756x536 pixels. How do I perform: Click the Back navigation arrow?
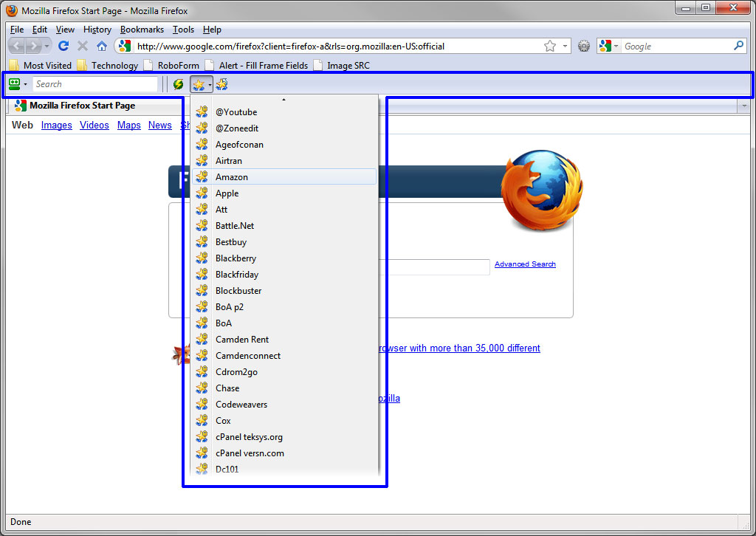[17, 47]
